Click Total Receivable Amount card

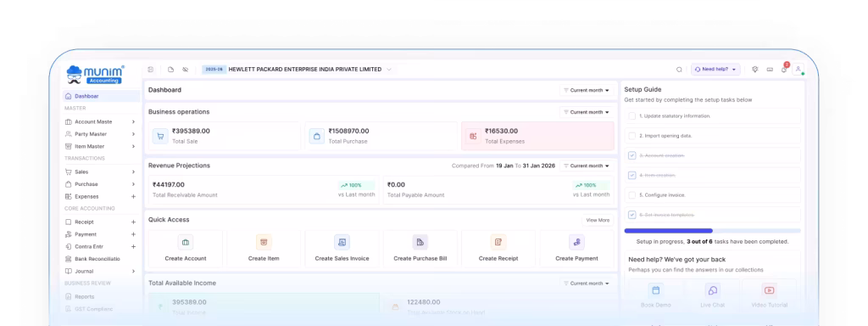(x=264, y=189)
